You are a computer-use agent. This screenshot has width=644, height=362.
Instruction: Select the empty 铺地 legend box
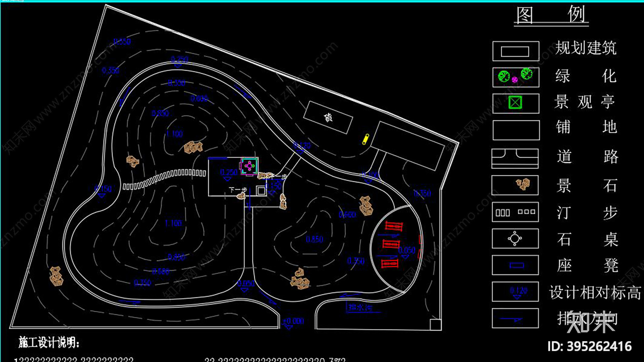[516, 130]
